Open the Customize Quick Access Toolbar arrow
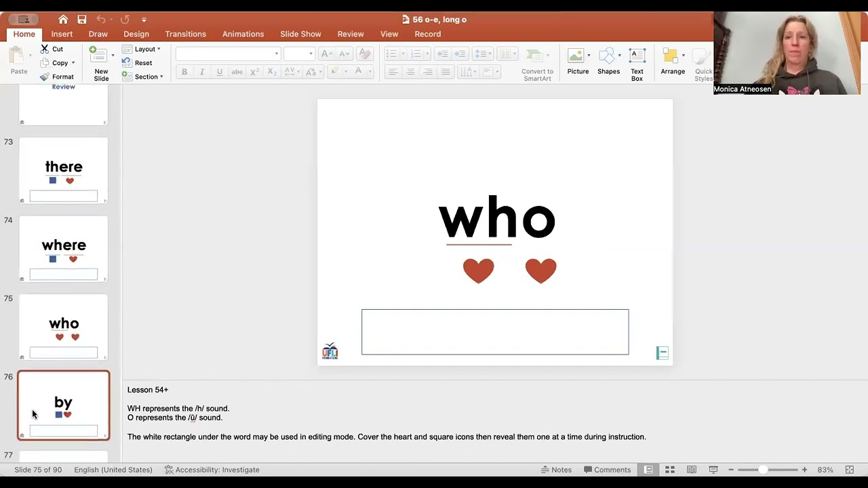This screenshot has width=868, height=488. tap(144, 20)
